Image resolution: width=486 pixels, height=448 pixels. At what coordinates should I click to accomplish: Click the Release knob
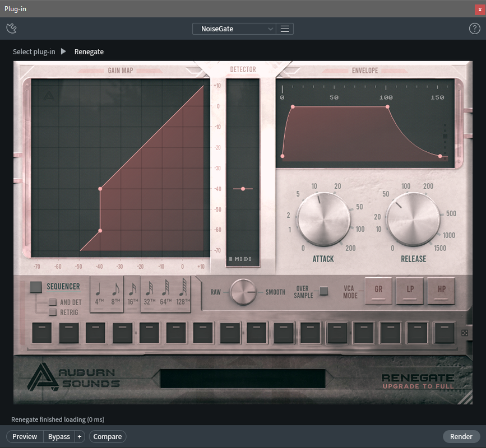click(x=413, y=220)
